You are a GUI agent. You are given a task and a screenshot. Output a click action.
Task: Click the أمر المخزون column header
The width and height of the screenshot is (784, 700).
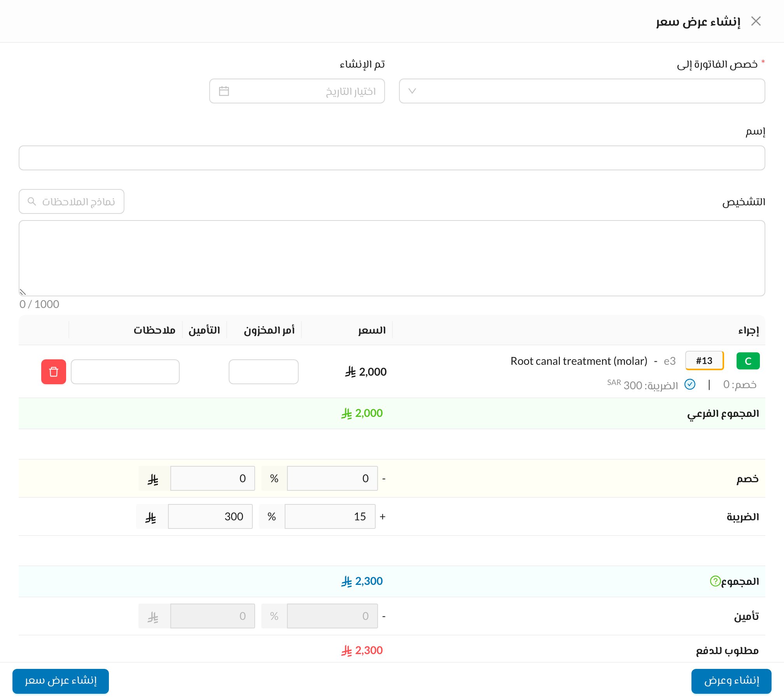pyautogui.click(x=269, y=330)
